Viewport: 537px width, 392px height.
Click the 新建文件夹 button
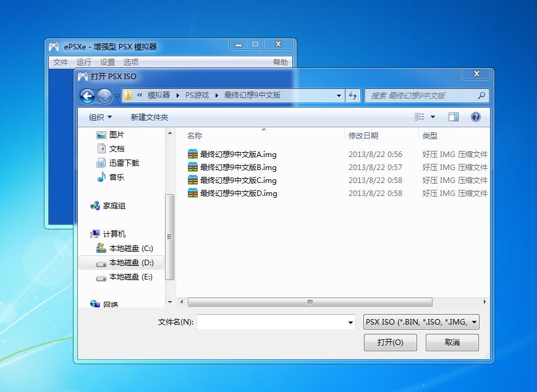point(150,117)
